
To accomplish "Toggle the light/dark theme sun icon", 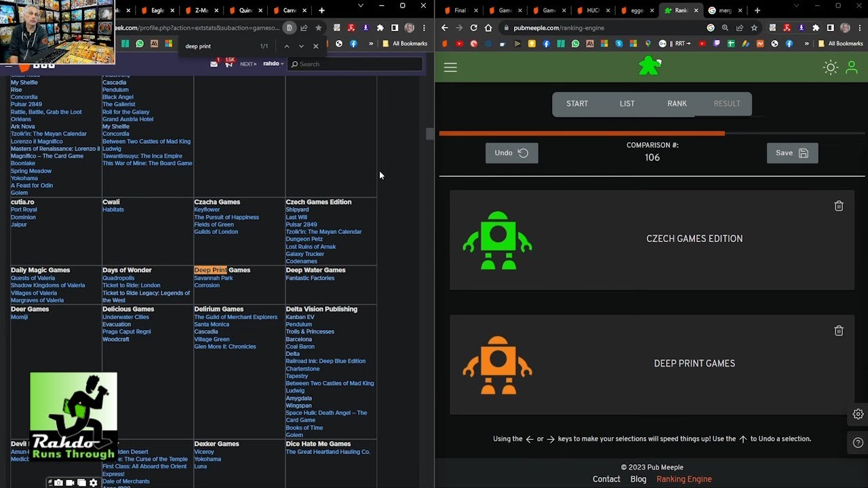I will coord(831,67).
